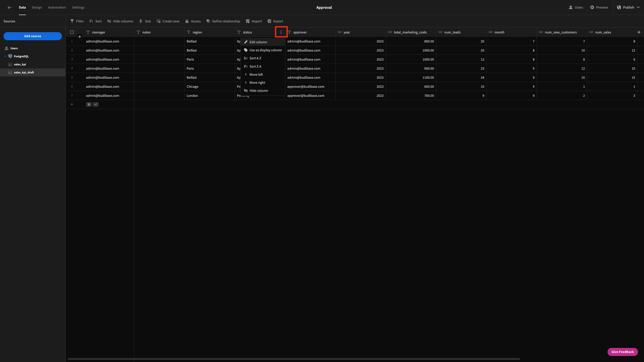Open the Filter tool
Viewport: 644px width, 362px height.
tap(77, 21)
